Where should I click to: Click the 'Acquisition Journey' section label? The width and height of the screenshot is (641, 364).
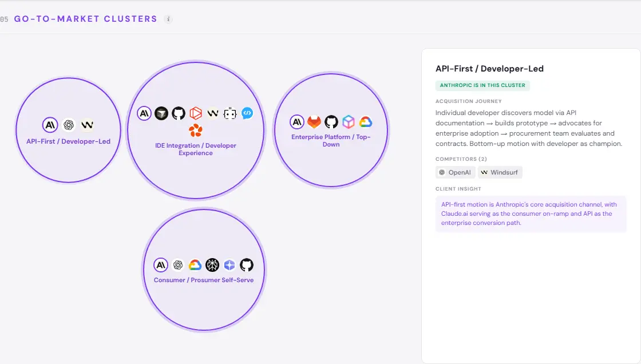point(469,101)
